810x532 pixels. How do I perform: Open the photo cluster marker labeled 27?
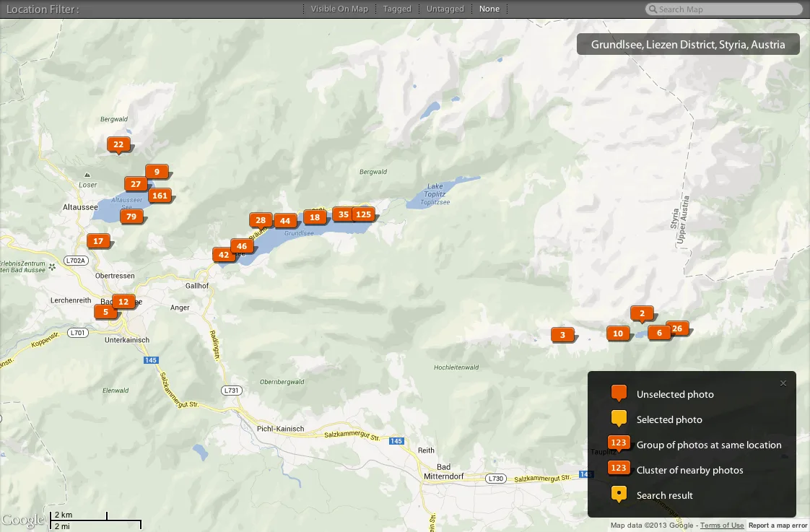pos(135,184)
